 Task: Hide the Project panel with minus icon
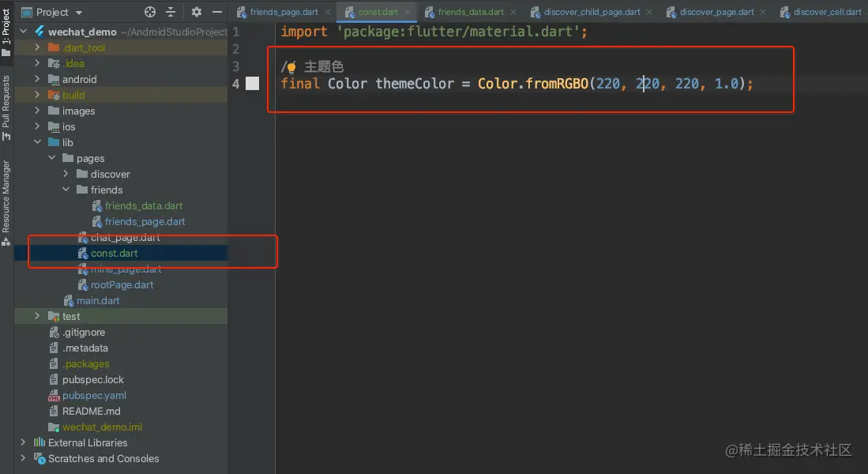(217, 12)
